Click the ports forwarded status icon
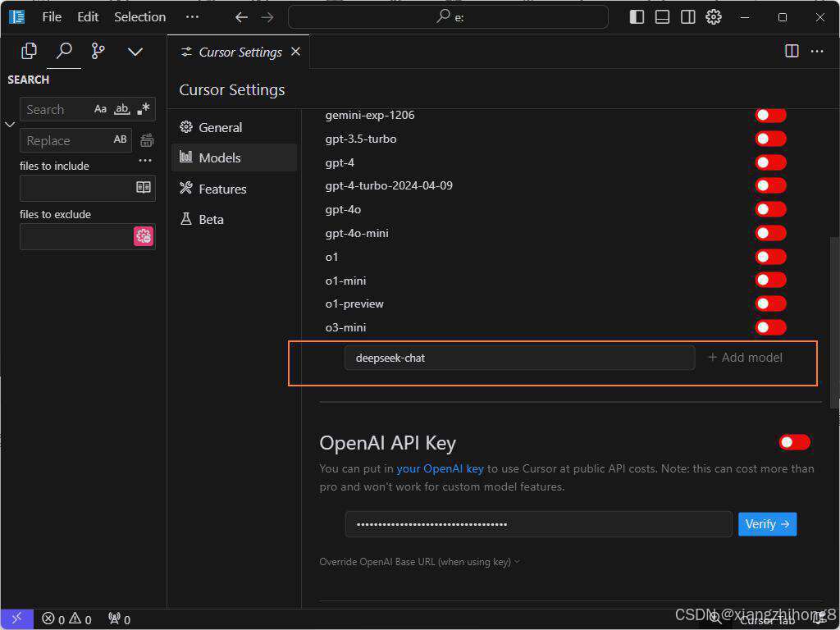The height and width of the screenshot is (630, 840). [119, 619]
